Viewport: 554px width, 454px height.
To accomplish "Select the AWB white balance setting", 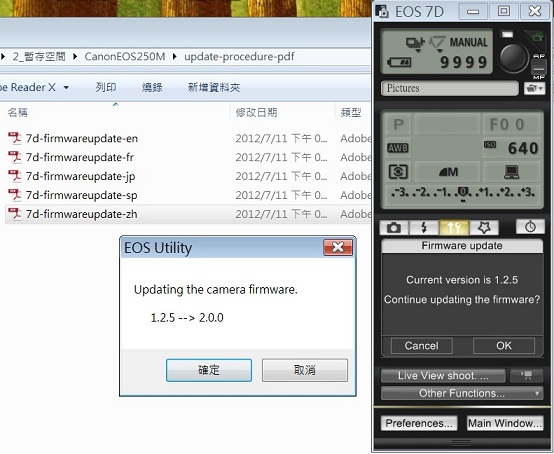I will coord(398,148).
